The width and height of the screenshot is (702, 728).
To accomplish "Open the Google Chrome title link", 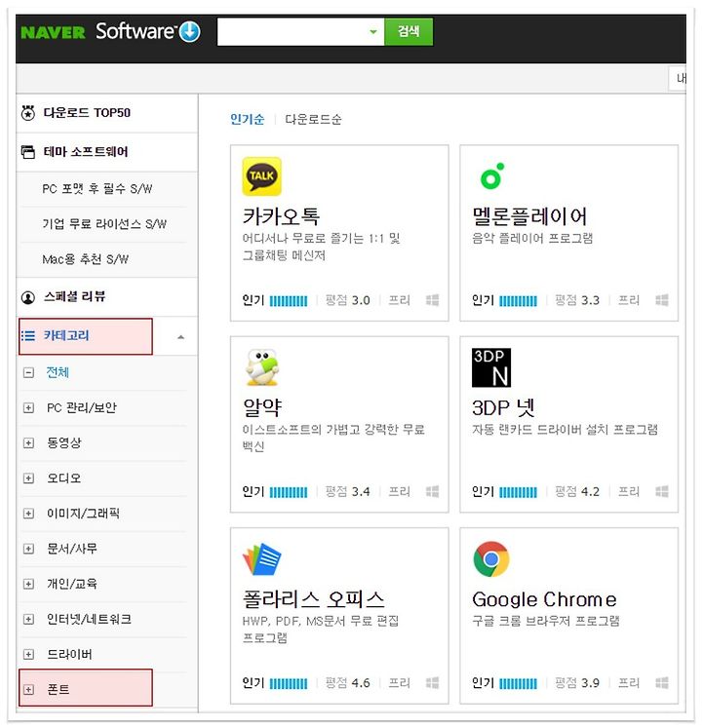I will tap(544, 599).
